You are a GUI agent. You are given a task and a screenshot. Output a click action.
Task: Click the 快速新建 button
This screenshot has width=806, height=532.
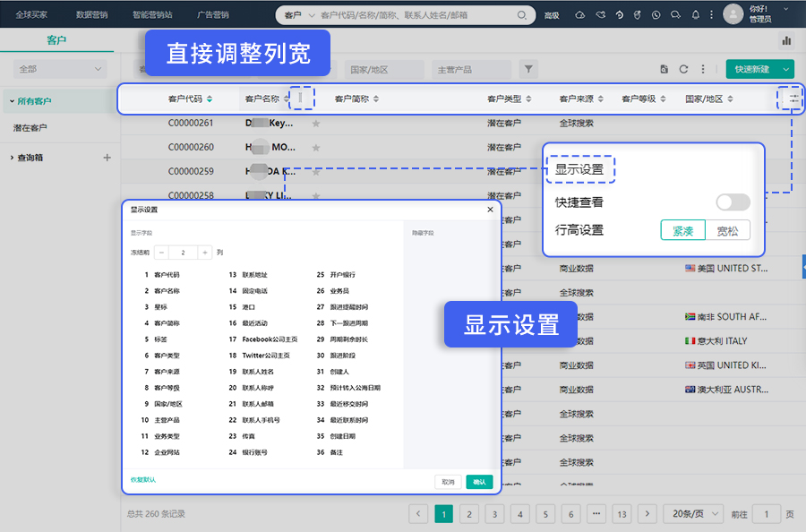752,69
